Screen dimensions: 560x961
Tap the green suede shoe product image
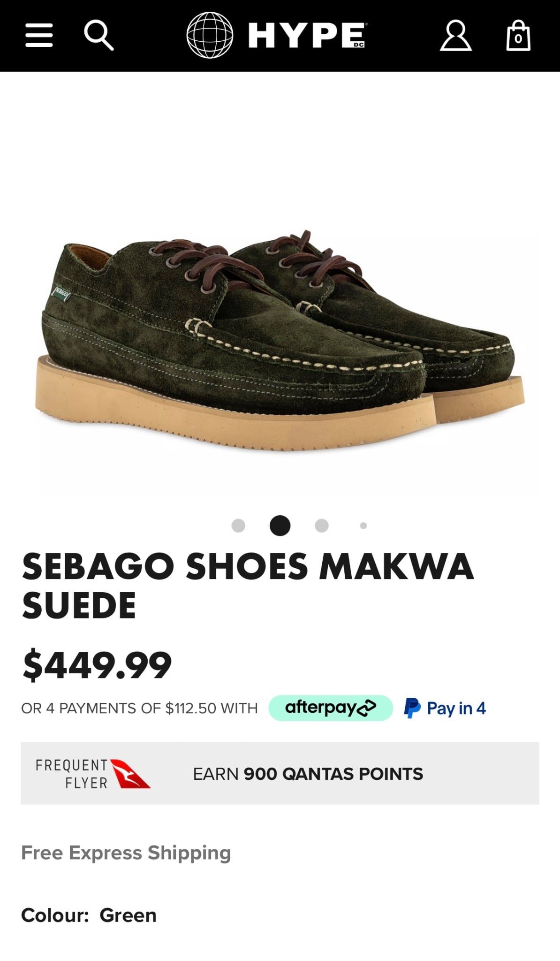(280, 341)
